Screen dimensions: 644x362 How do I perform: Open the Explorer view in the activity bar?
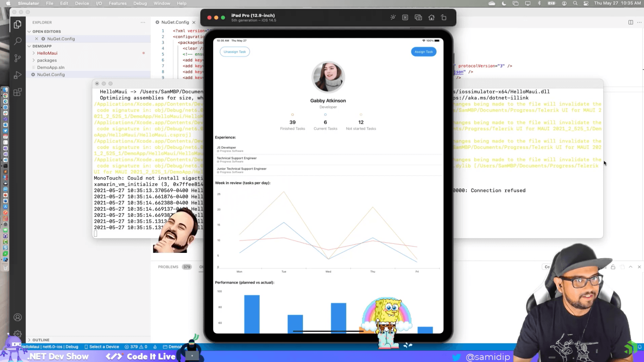[x=18, y=24]
